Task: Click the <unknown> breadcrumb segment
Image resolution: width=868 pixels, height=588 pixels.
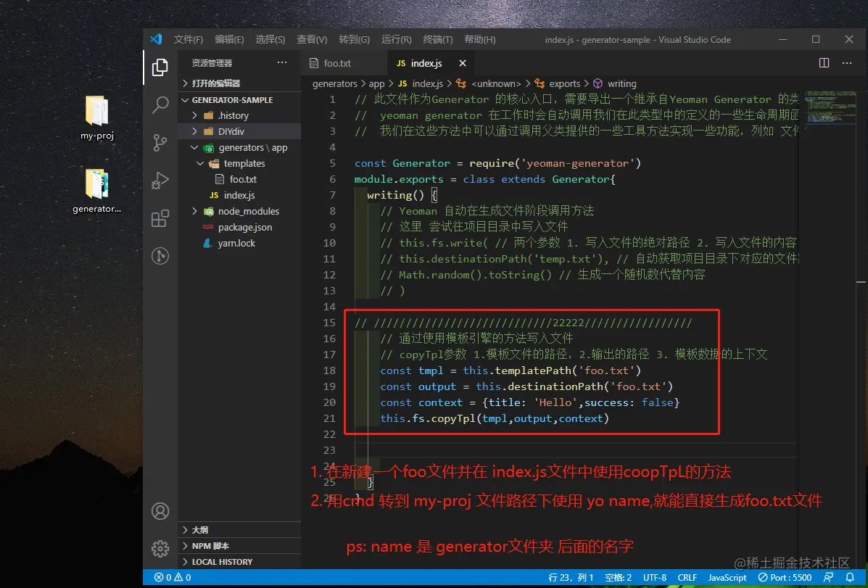Action: 496,83
